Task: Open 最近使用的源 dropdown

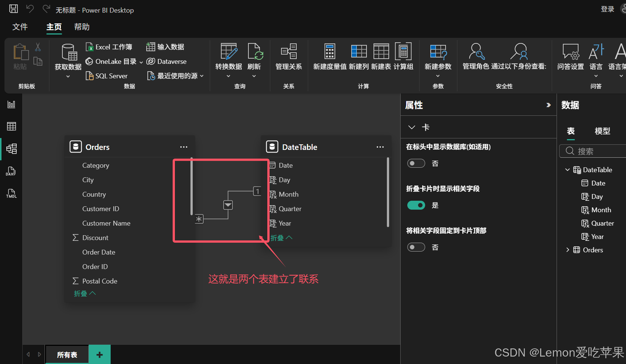Action: pyautogui.click(x=175, y=76)
